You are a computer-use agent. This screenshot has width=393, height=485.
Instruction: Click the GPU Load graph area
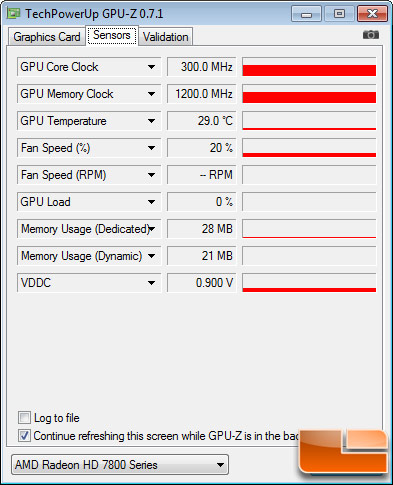point(309,202)
